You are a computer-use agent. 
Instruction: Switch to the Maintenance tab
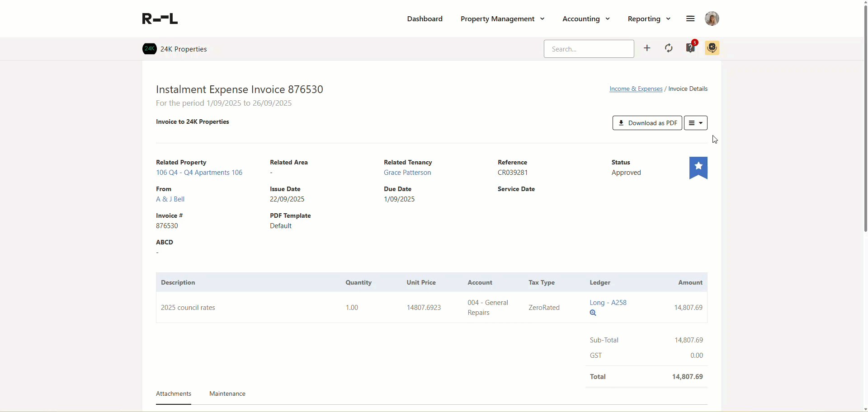click(x=227, y=393)
